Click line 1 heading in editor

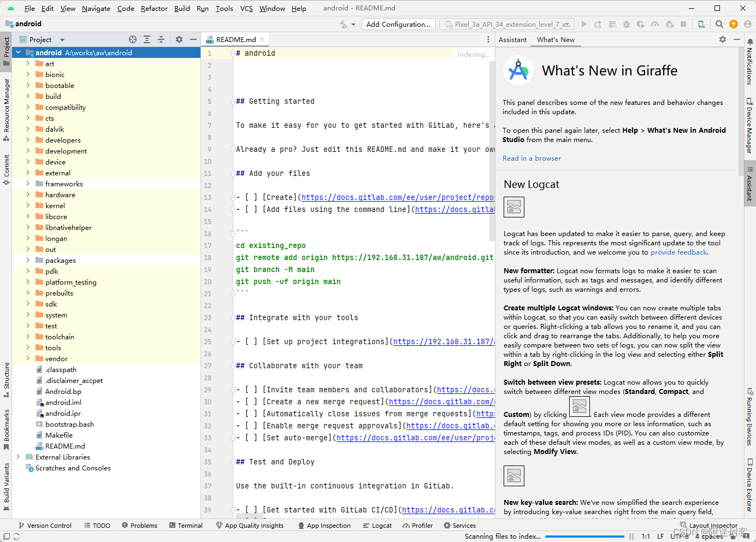click(x=255, y=53)
